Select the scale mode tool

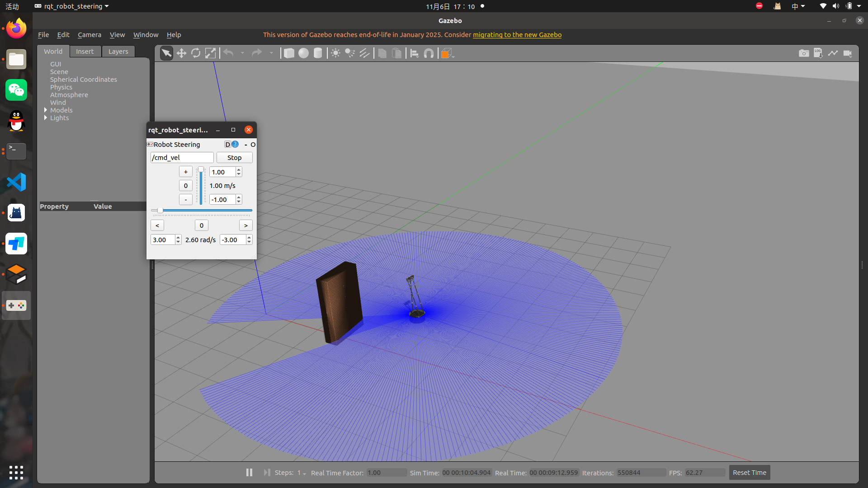210,53
